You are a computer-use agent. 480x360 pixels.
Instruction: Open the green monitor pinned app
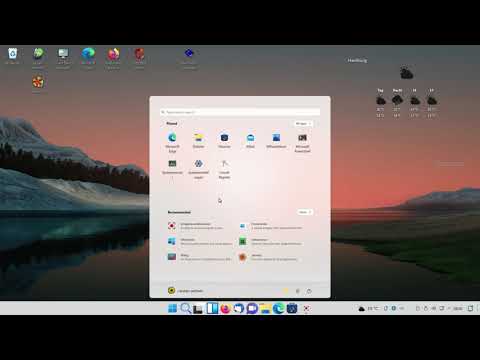pyautogui.click(x=172, y=167)
